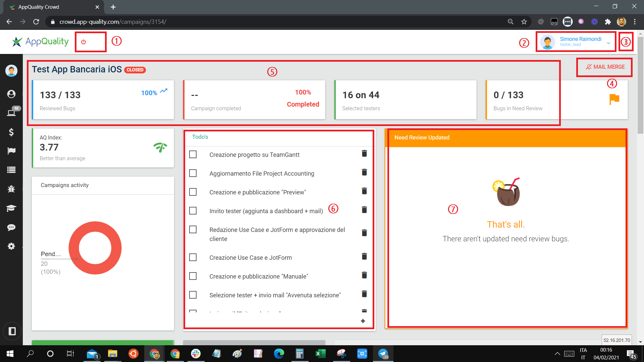The height and width of the screenshot is (362, 644).
Task: Open the sidebar bug icon
Action: coord(11,189)
